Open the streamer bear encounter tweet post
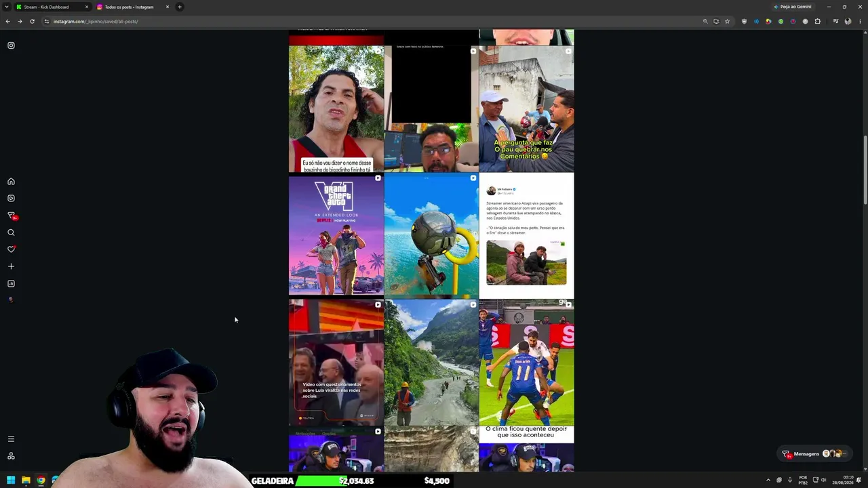Screen dimensions: 868x488 pos(526,236)
